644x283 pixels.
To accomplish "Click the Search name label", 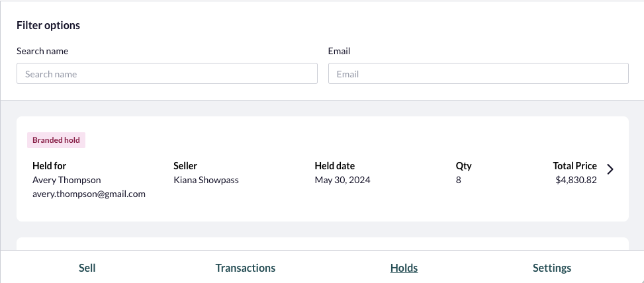I will (42, 51).
